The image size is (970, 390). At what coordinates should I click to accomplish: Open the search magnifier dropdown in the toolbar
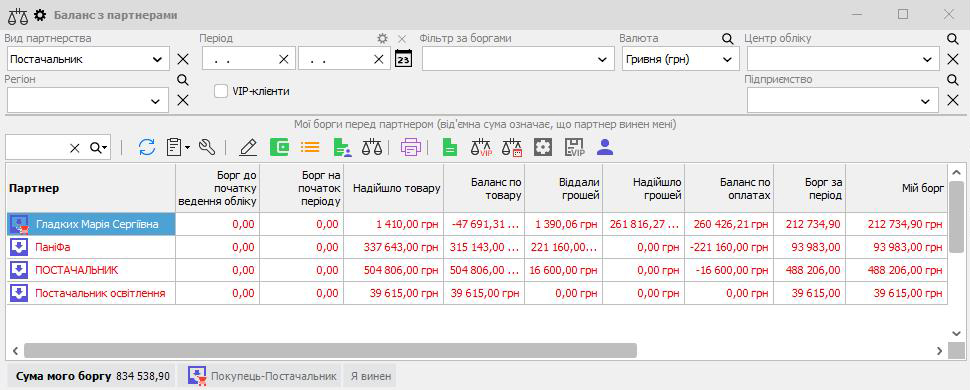[x=98, y=148]
